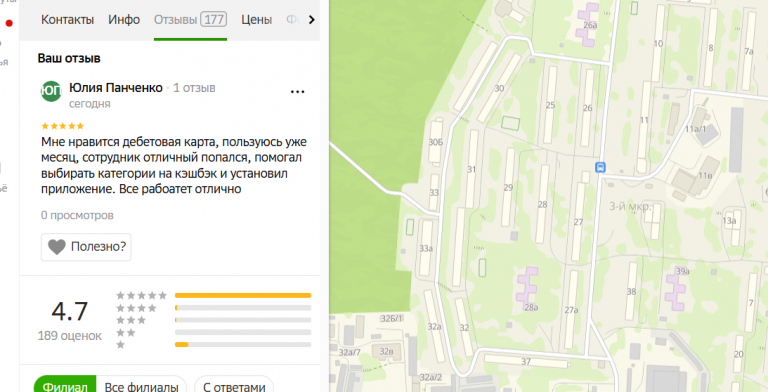
Task: Select building 30 on the map
Action: tap(499, 88)
